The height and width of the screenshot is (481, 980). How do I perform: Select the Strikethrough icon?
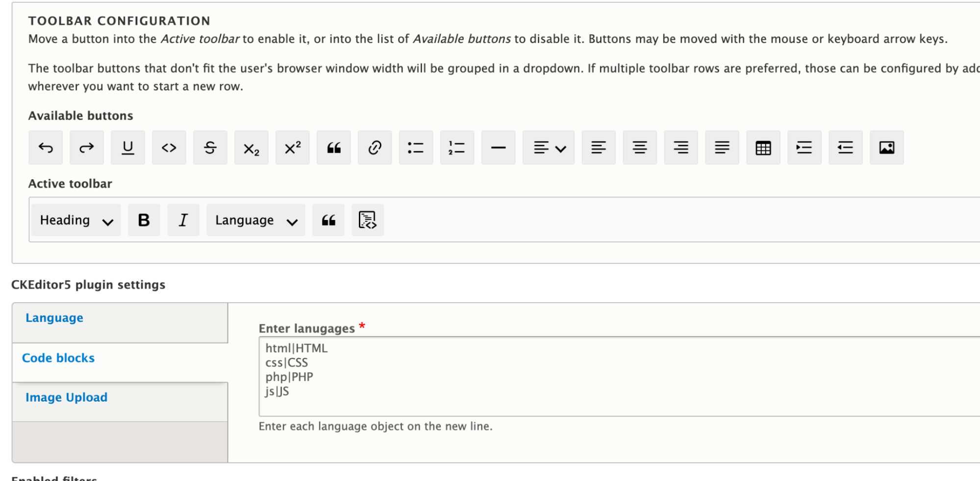coord(210,147)
